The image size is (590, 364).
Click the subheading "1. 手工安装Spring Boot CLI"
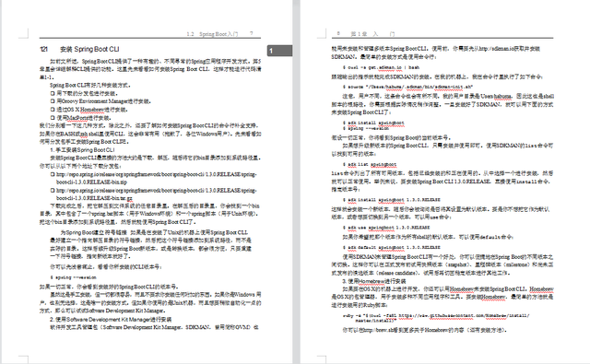coord(82,150)
